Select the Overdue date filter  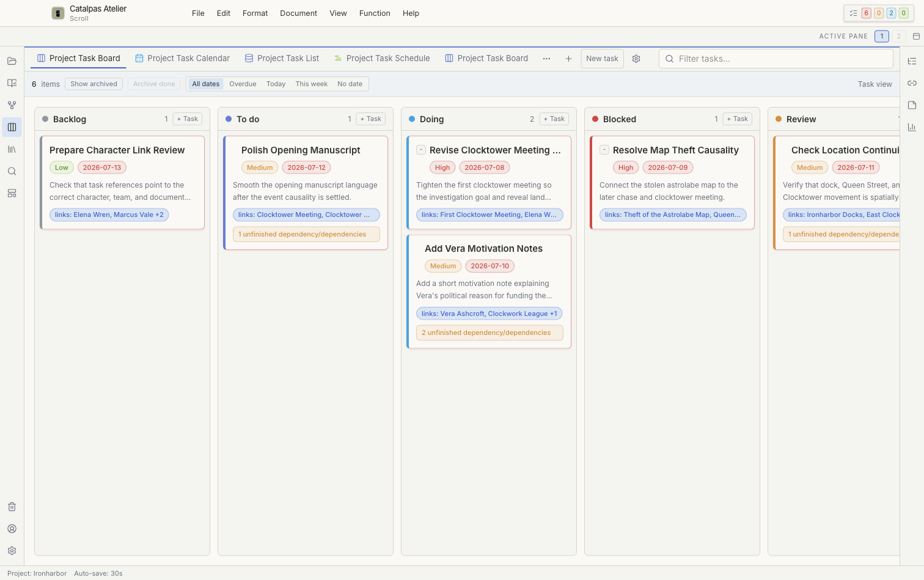(x=243, y=84)
